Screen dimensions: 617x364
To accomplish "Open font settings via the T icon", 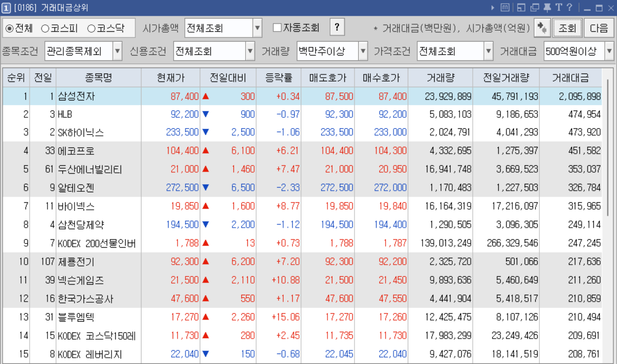I will [x=558, y=7].
